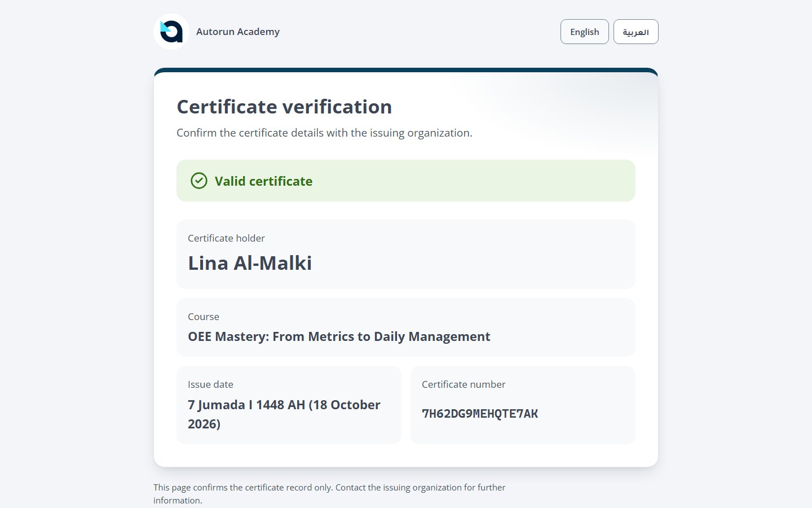
Task: Click the "Course" label
Action: (x=204, y=317)
